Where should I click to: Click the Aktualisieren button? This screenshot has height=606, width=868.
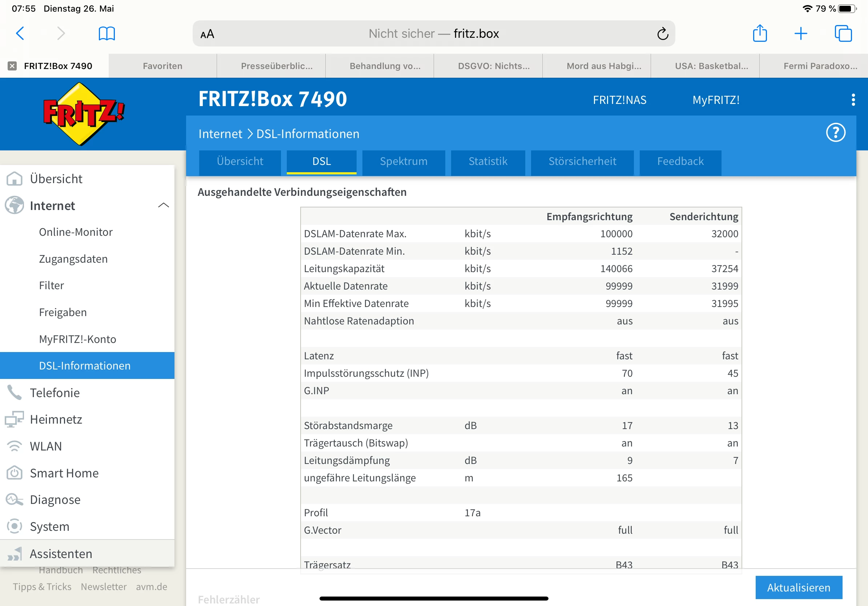[799, 587]
